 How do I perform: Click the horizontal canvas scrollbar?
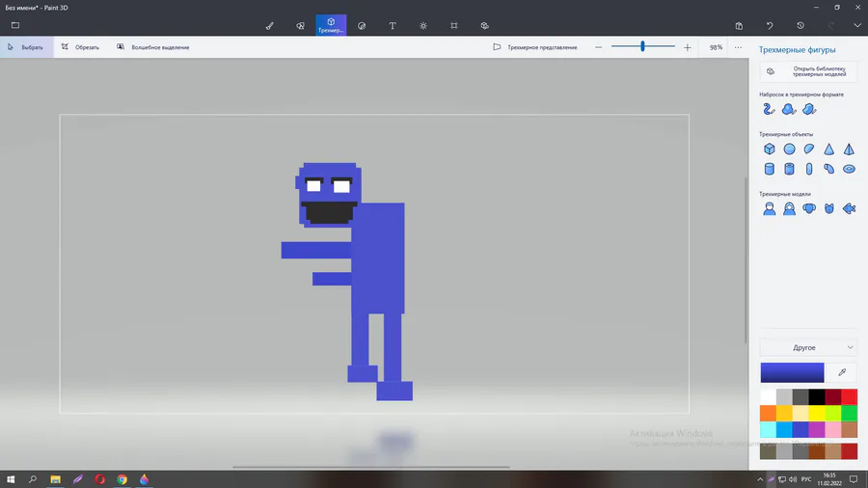[371, 467]
